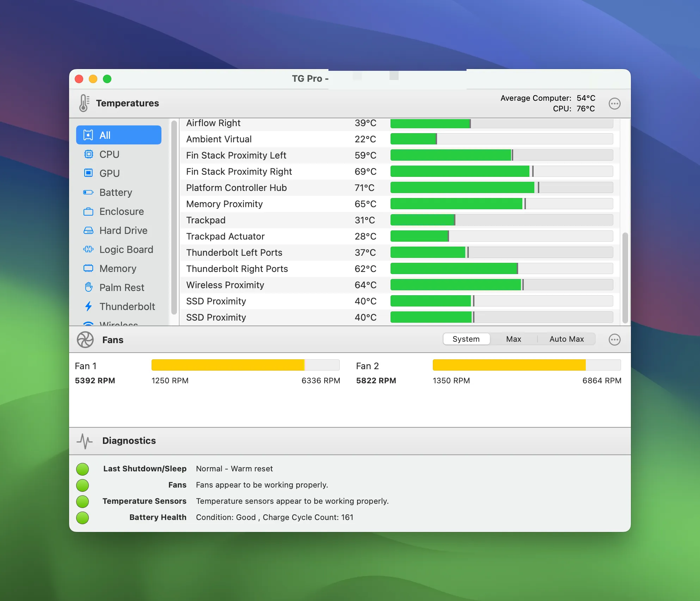Select the Palm Rest category
700x601 pixels.
tap(89, 287)
